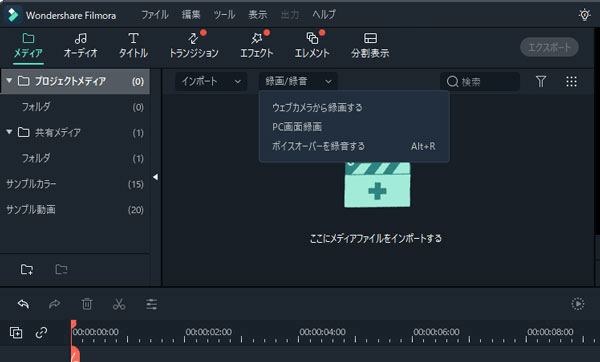Click the render preview icon
The image size is (600, 362).
coord(578,304)
